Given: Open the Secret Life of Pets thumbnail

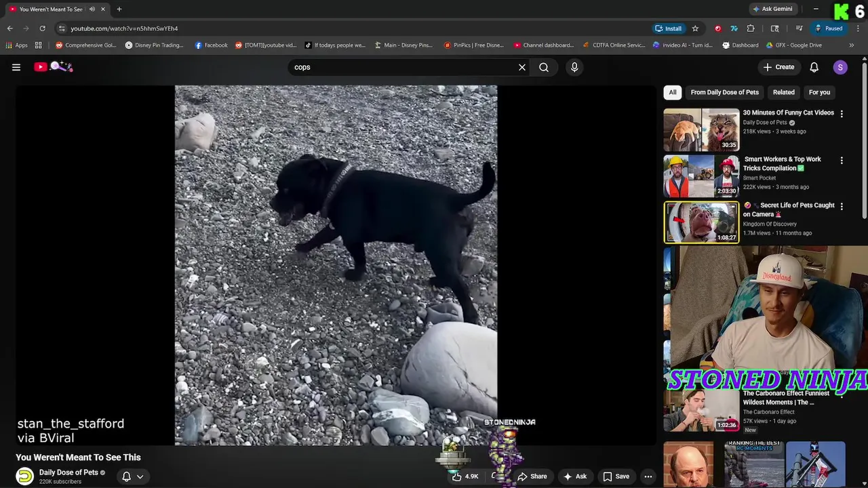Looking at the screenshot, I should pos(701,222).
